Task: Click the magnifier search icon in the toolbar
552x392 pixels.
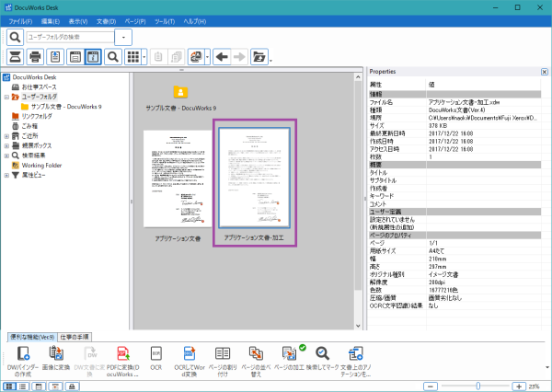Action: pyautogui.click(x=112, y=57)
